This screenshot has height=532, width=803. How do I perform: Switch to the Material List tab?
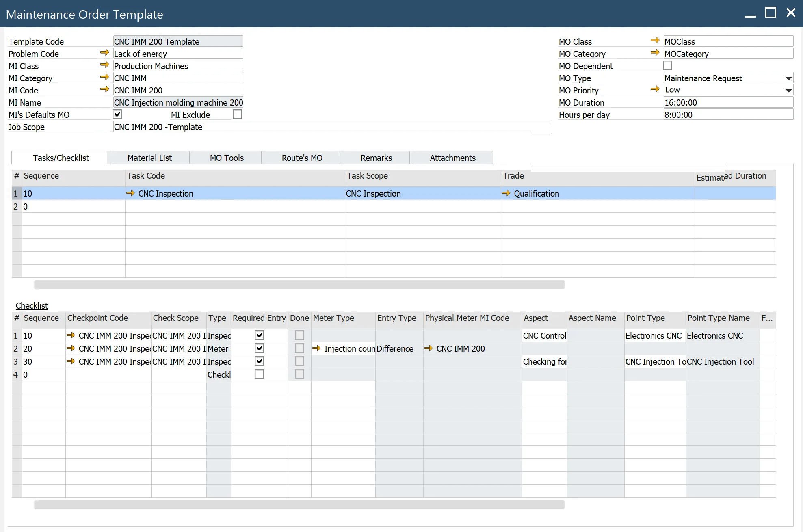(149, 158)
